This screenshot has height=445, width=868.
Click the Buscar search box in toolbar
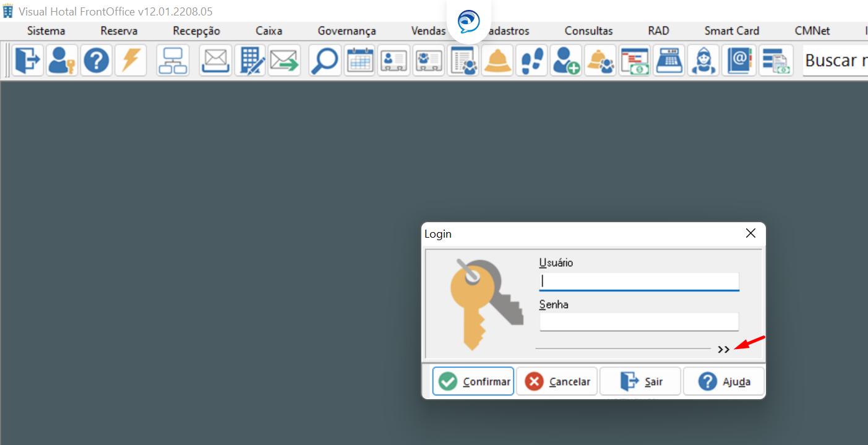pos(835,61)
